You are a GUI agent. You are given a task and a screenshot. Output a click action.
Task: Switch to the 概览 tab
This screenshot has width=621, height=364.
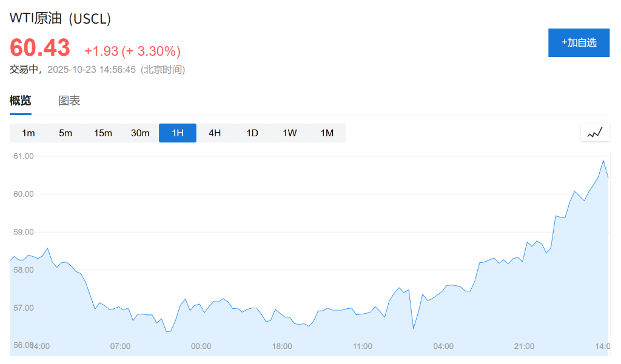pyautogui.click(x=20, y=101)
